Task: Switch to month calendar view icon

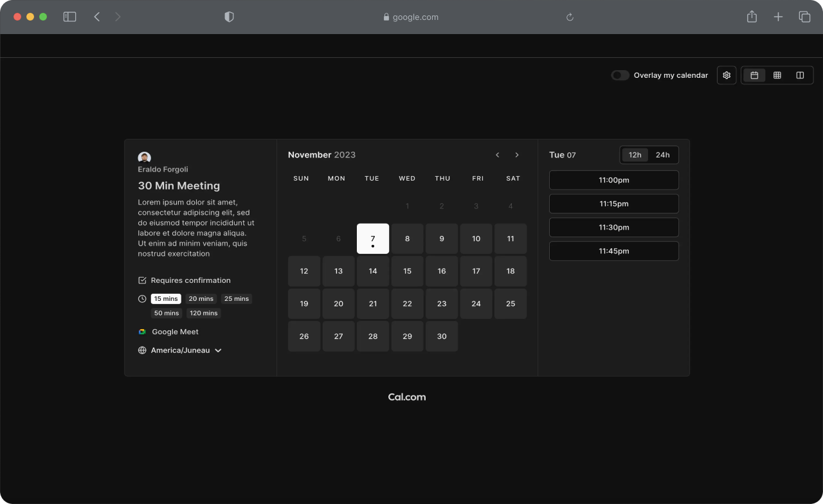Action: pos(754,75)
